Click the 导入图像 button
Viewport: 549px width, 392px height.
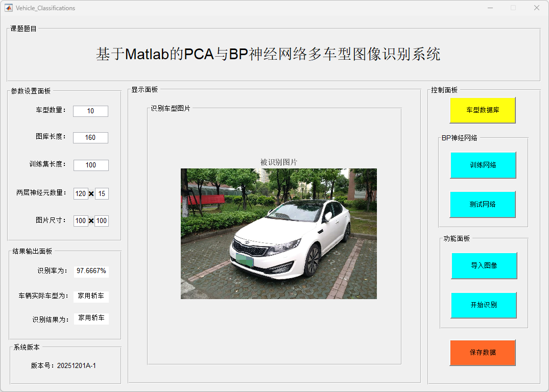484,265
